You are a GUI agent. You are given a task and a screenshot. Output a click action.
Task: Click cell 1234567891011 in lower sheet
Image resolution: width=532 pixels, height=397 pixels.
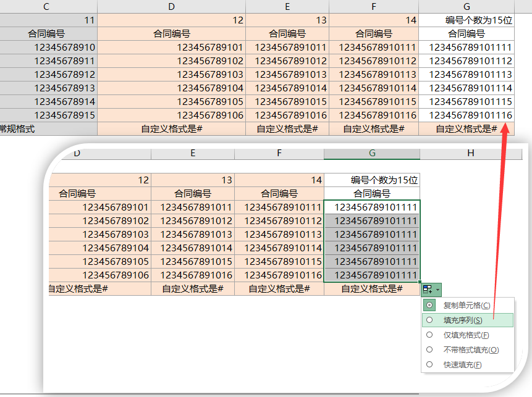click(193, 207)
